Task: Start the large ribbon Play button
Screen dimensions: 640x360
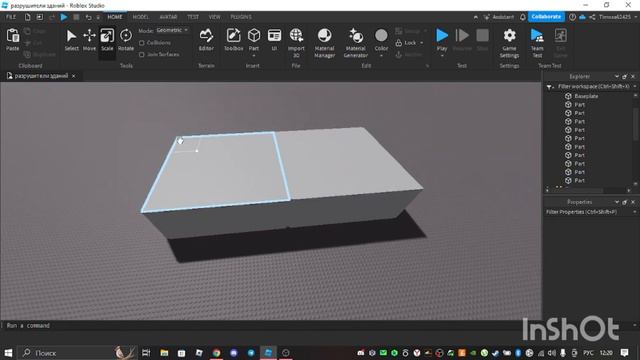Action: coord(442,36)
